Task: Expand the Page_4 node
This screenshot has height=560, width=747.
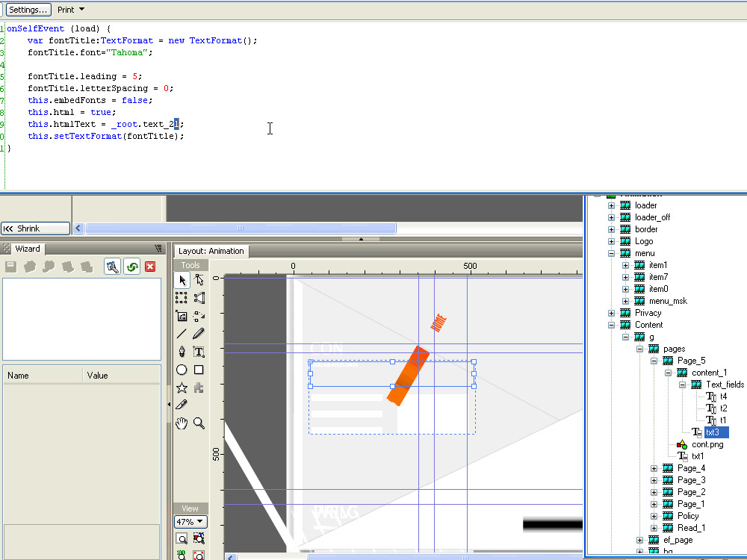Action: click(x=654, y=468)
